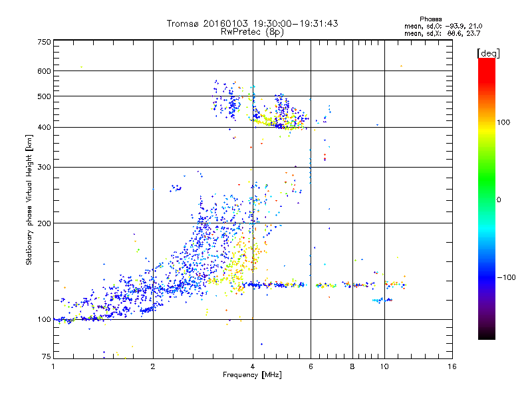The image size is (532, 399).
Task: Click the x-axis label '8'
Action: 352,366
